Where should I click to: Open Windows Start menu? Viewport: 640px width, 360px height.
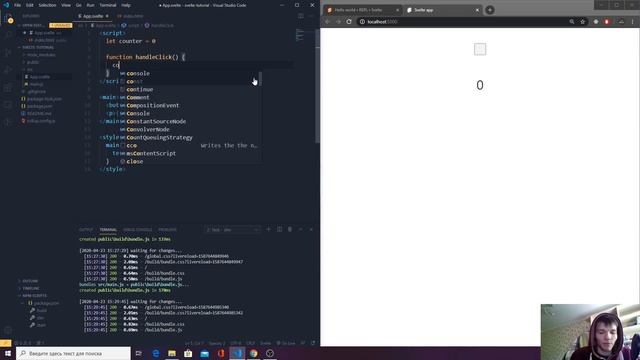(8, 353)
